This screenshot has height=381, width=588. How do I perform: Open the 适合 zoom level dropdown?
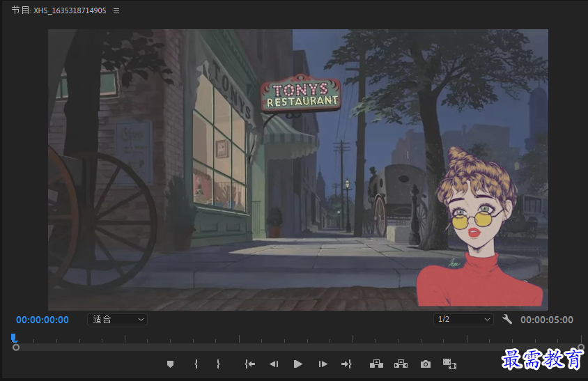click(x=117, y=320)
